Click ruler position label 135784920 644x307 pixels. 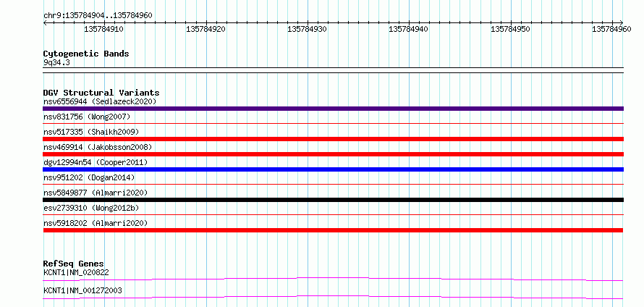point(206,30)
